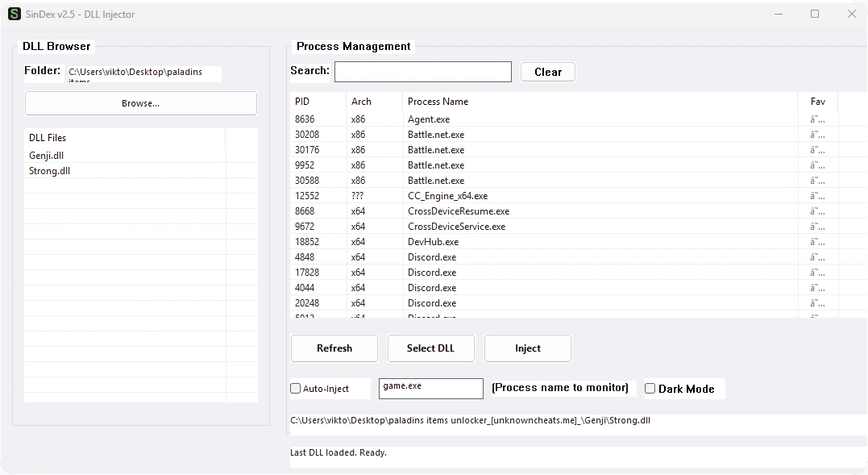The height and width of the screenshot is (475, 868).
Task: Minimize the SinDex window
Action: pyautogui.click(x=779, y=14)
